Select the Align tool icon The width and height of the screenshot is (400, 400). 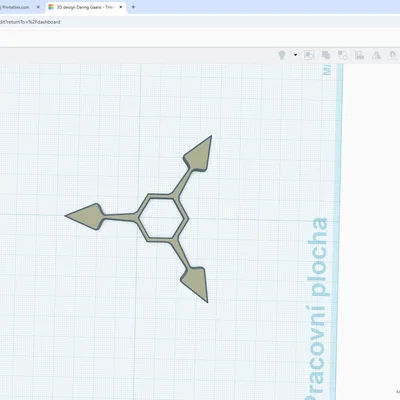tap(359, 55)
